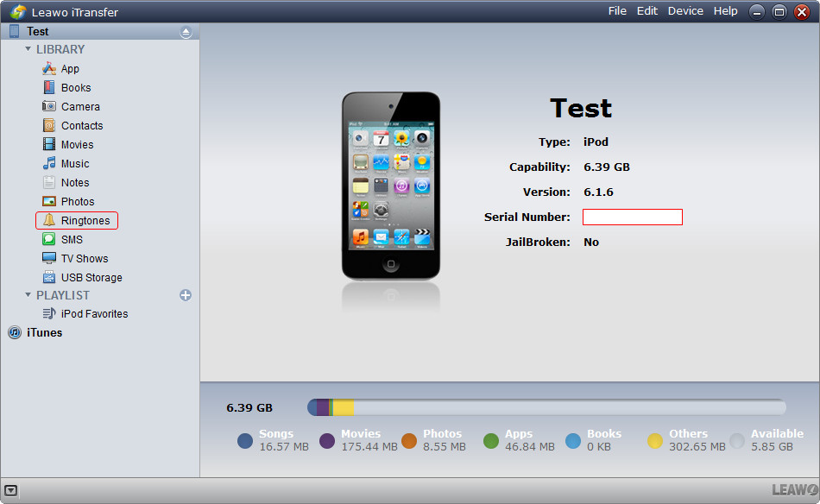Click the storage capacity usage bar
Screen dimensions: 820x504
(x=546, y=407)
